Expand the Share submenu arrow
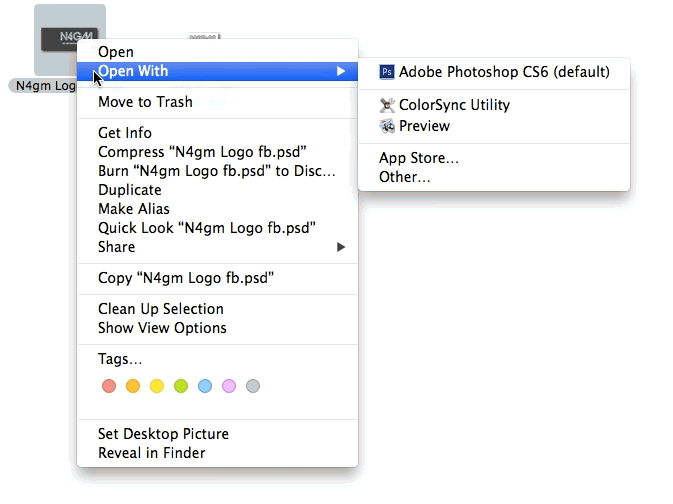The width and height of the screenshot is (673, 504). tap(341, 247)
